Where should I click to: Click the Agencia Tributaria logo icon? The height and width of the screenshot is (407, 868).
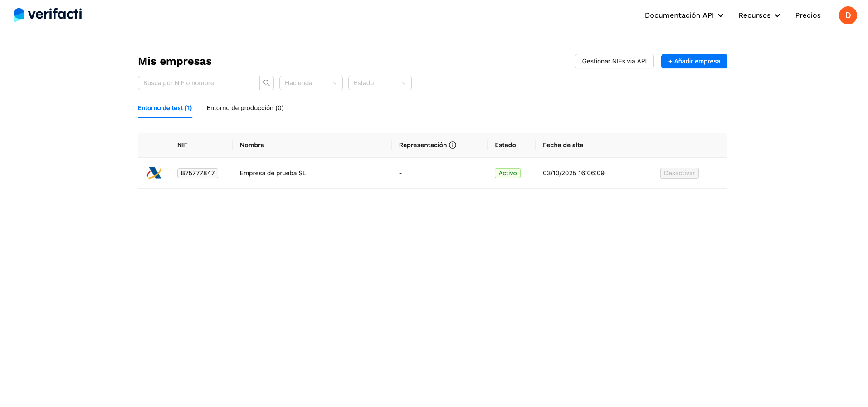(154, 173)
